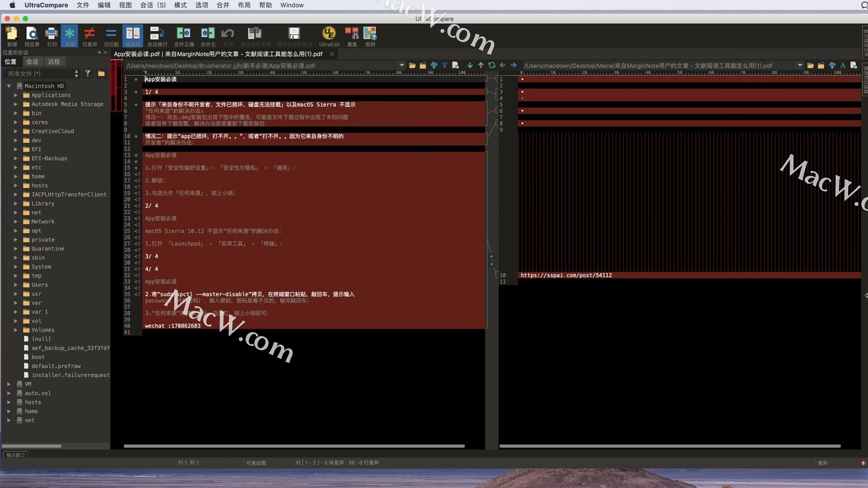Select the EFI-Backups folder
This screenshot has height=488, width=868.
(x=49, y=158)
